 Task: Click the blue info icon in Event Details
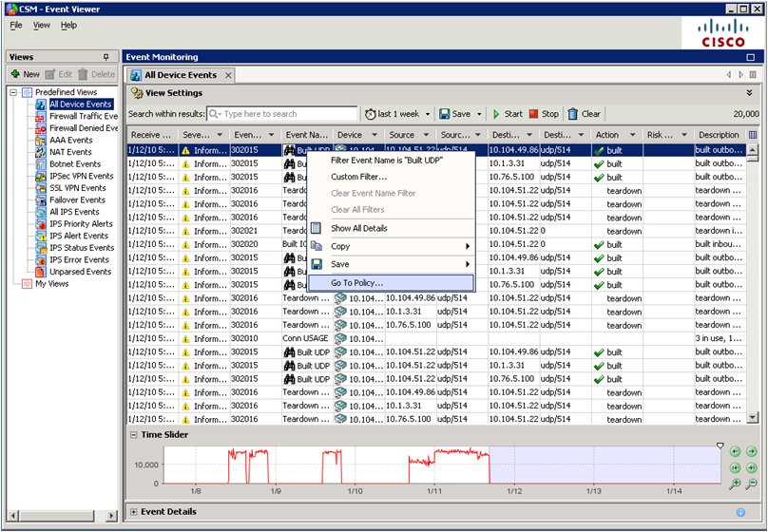coord(740,512)
